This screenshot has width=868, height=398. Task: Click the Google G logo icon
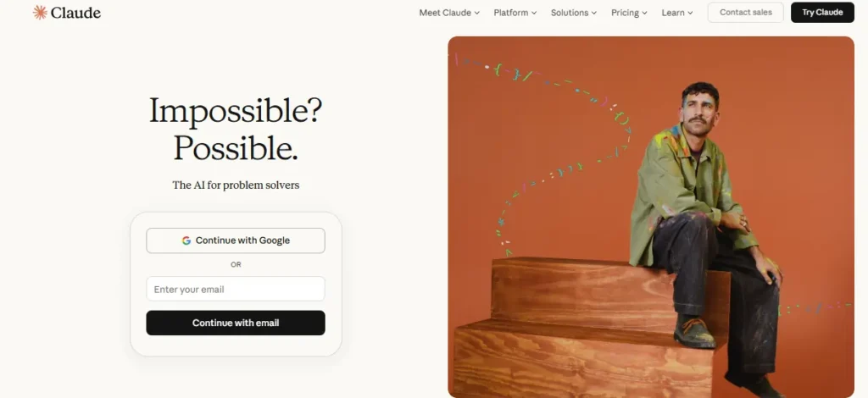(x=186, y=240)
